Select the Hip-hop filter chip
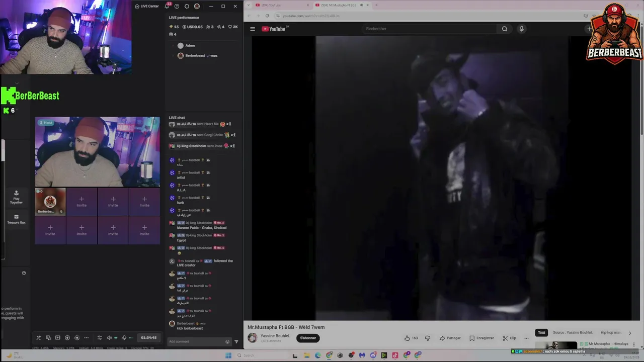The height and width of the screenshot is (362, 644). click(x=611, y=332)
